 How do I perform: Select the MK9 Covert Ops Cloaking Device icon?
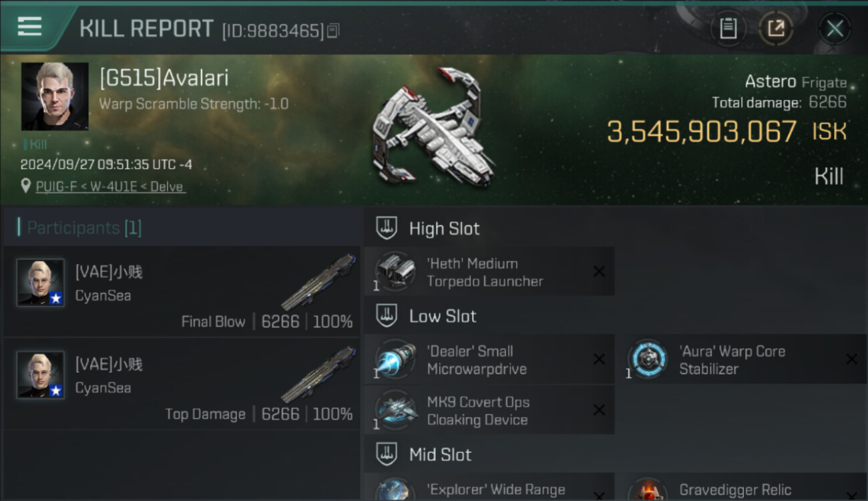coord(395,410)
